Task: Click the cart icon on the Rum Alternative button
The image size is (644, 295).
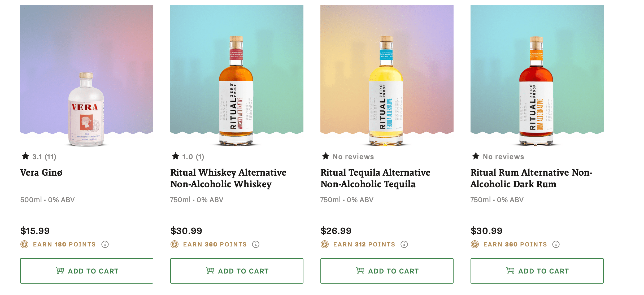Action: click(x=511, y=271)
